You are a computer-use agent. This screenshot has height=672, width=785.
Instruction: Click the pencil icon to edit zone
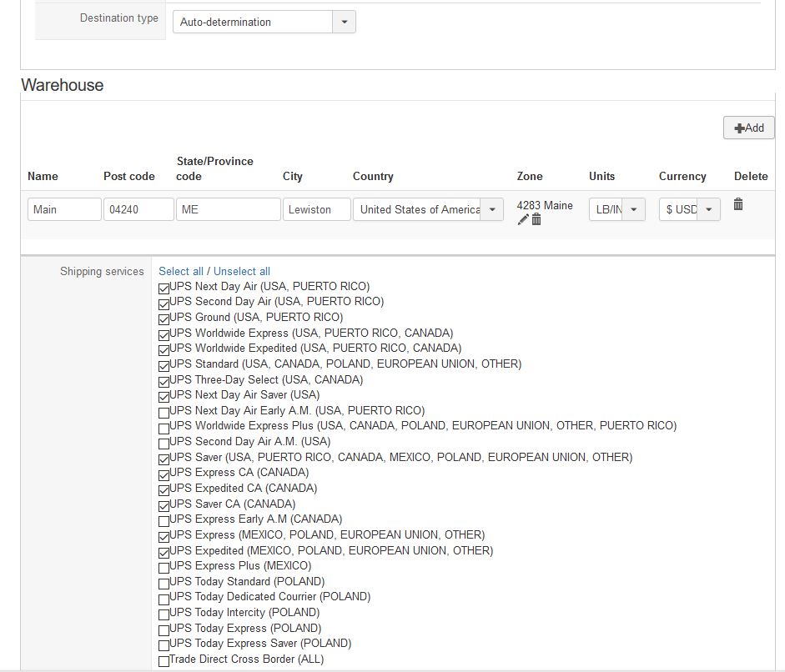click(x=523, y=219)
